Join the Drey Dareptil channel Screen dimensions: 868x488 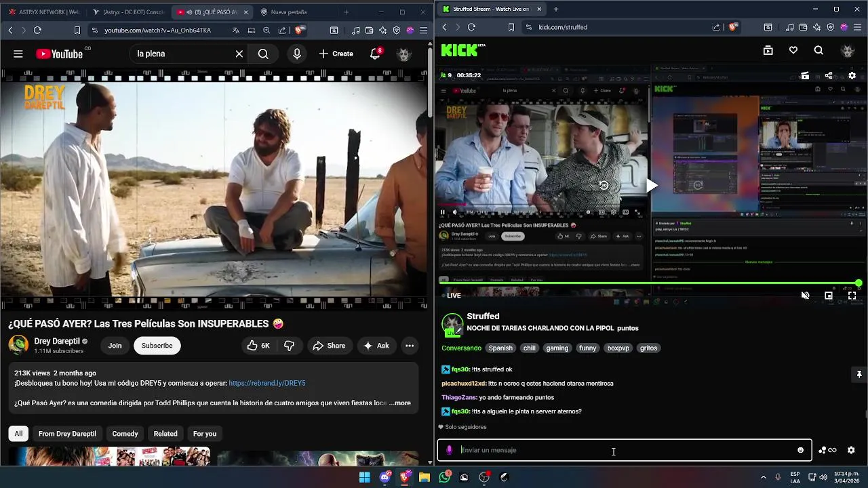click(115, 346)
